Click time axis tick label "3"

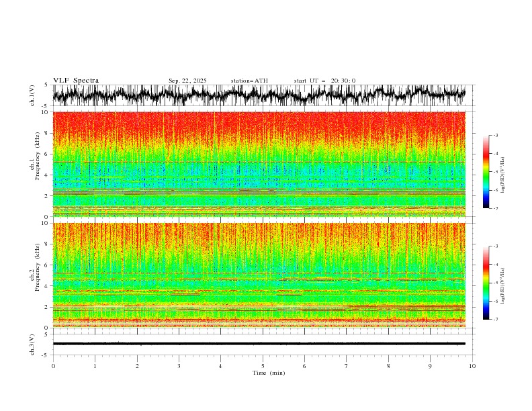[179, 366]
